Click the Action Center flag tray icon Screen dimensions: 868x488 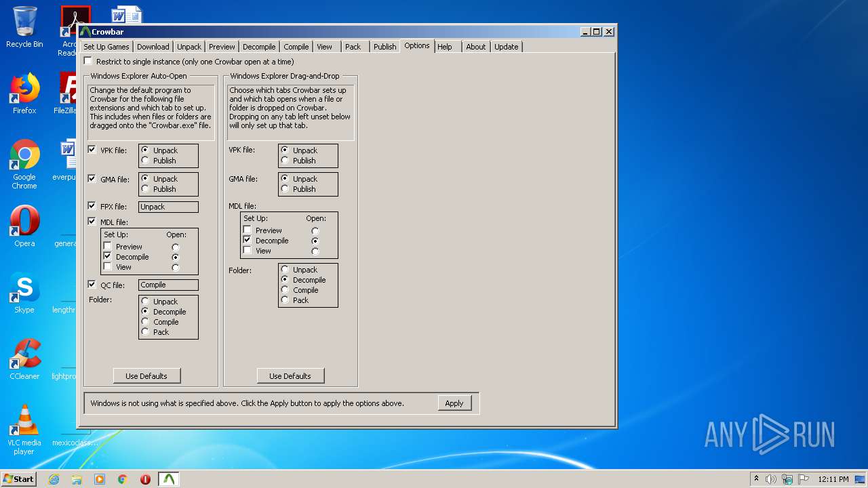(x=804, y=479)
